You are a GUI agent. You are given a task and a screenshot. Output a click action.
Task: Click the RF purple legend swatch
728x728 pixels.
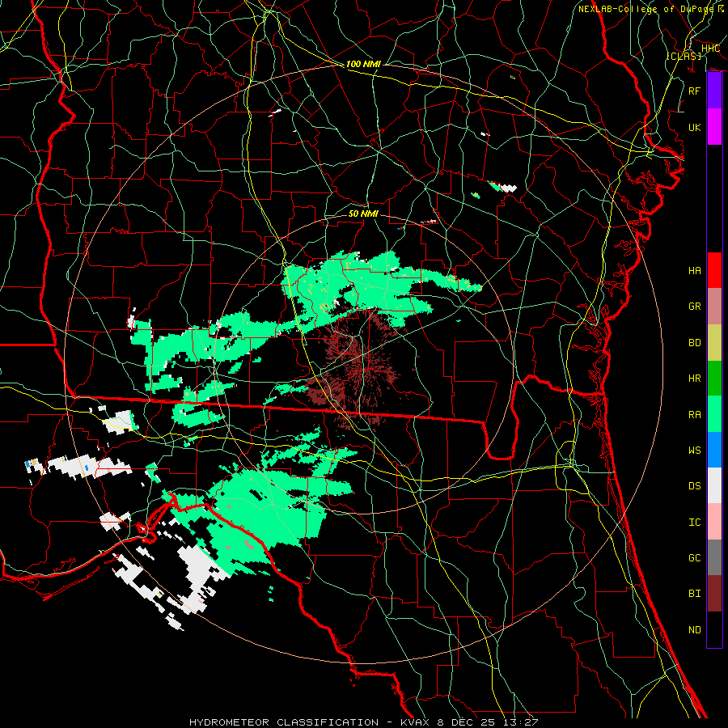(x=714, y=91)
